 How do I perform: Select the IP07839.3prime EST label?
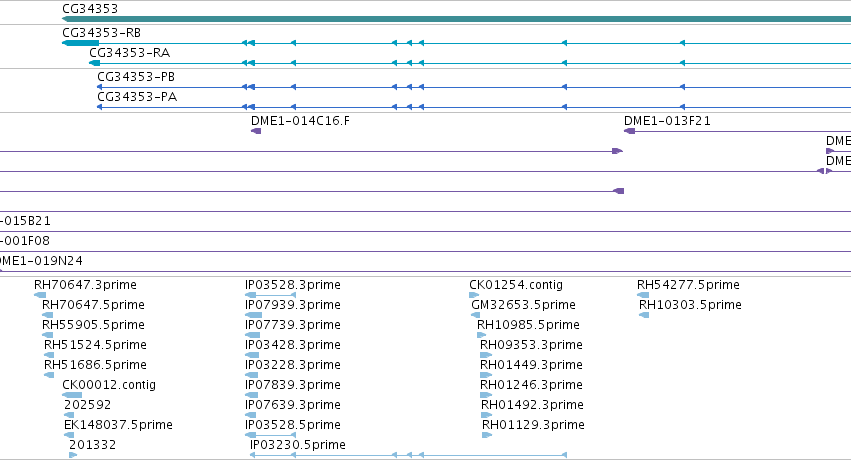[x=293, y=385]
